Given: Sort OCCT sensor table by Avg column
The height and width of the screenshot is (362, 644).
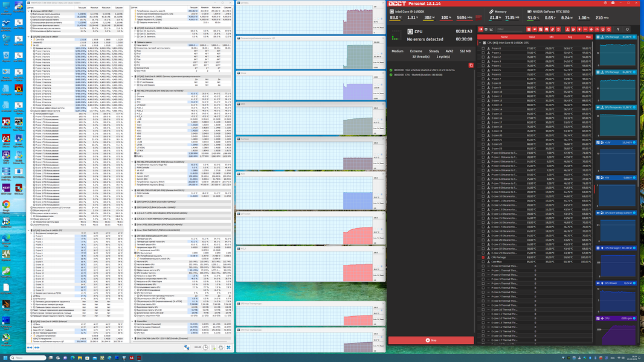Looking at the screenshot, I should [570, 37].
